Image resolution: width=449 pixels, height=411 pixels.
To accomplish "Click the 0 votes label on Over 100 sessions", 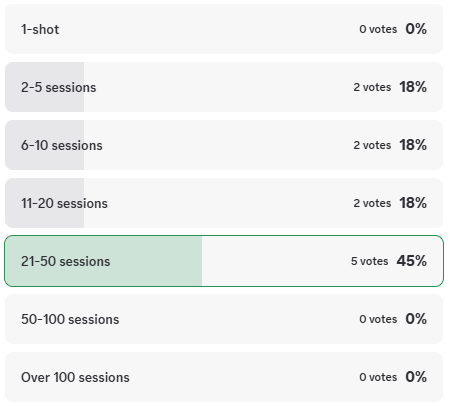I will (378, 377).
